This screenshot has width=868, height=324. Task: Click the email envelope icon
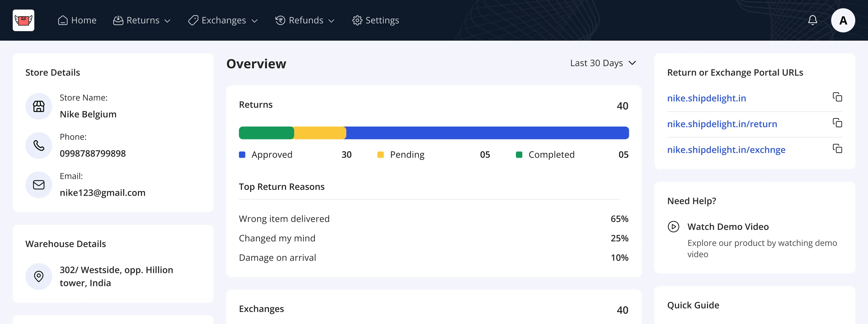[39, 185]
